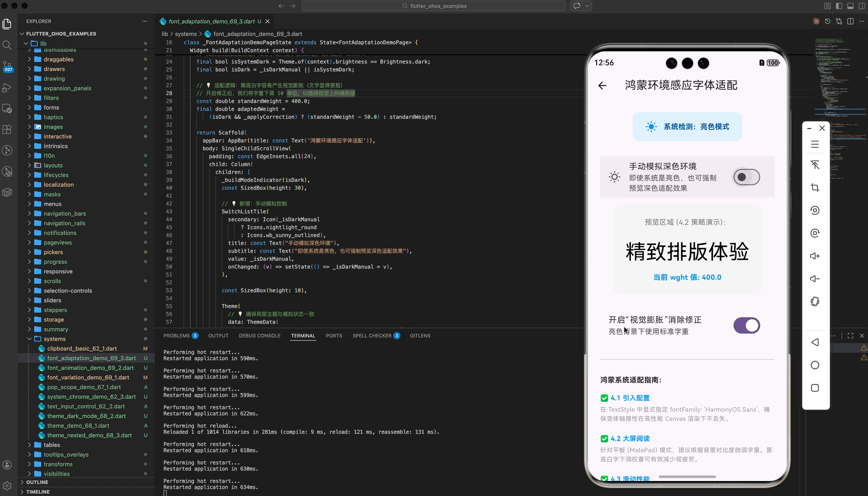Click the browser back button in the macOS toolbar
The height and width of the screenshot is (496, 868).
pos(281,6)
